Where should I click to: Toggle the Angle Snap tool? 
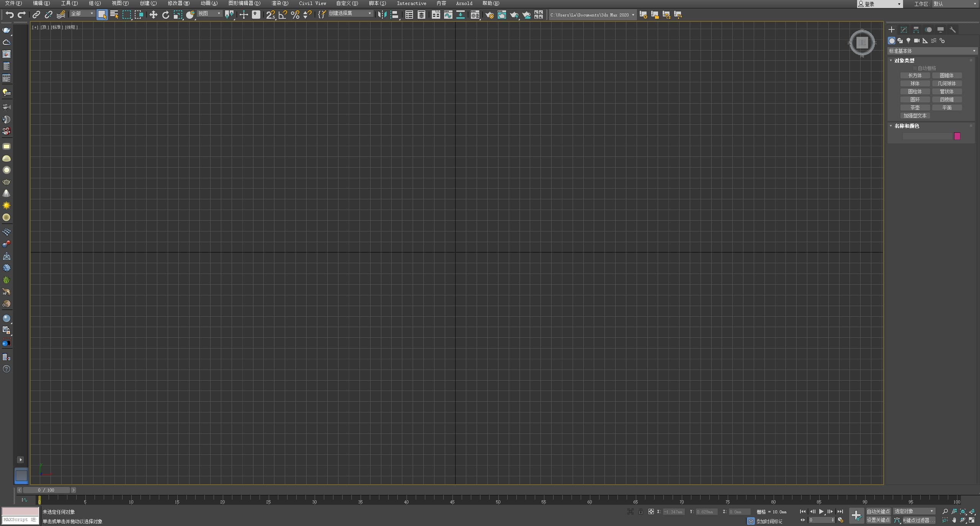283,15
